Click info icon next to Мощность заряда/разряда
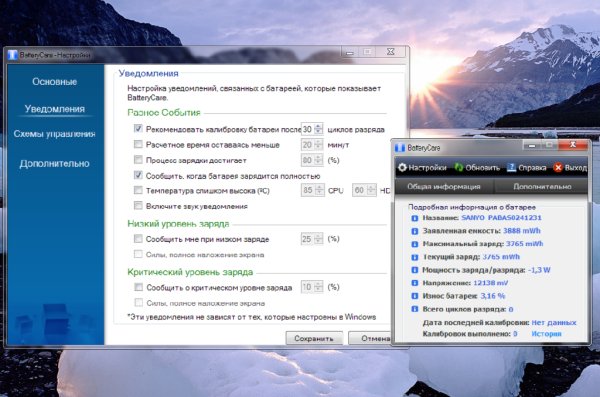Viewport: 600px width, 397px height. coord(414,270)
